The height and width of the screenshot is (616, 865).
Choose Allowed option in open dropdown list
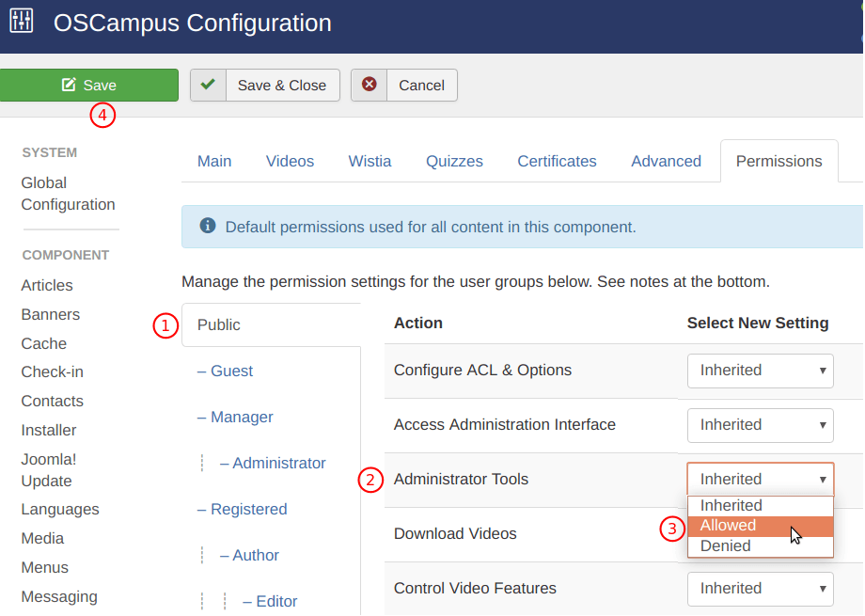tap(761, 526)
